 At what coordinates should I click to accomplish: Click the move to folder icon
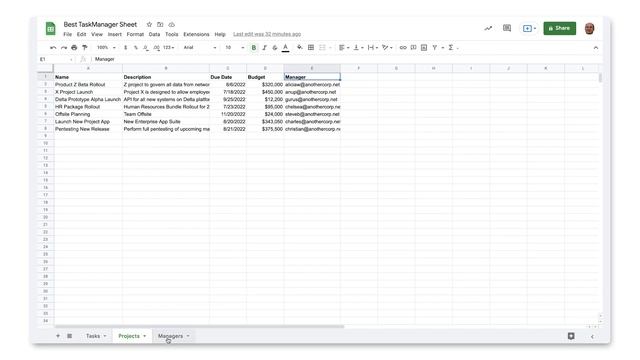coord(160,24)
